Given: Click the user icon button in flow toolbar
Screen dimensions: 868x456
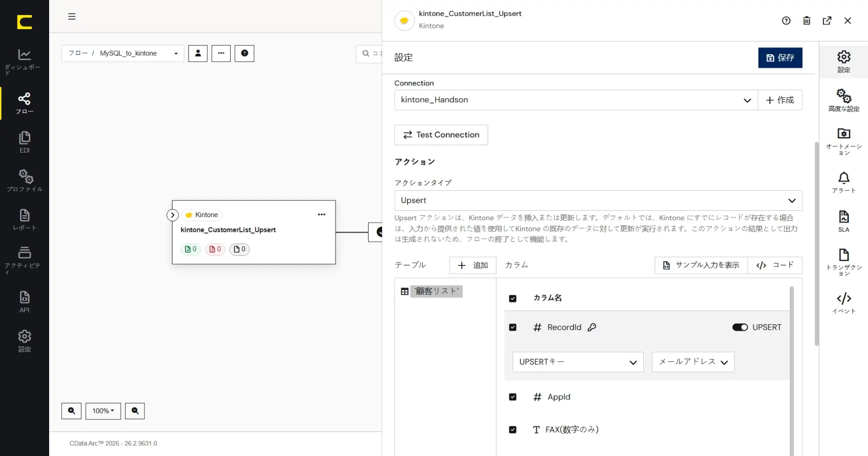Looking at the screenshot, I should click(x=198, y=53).
